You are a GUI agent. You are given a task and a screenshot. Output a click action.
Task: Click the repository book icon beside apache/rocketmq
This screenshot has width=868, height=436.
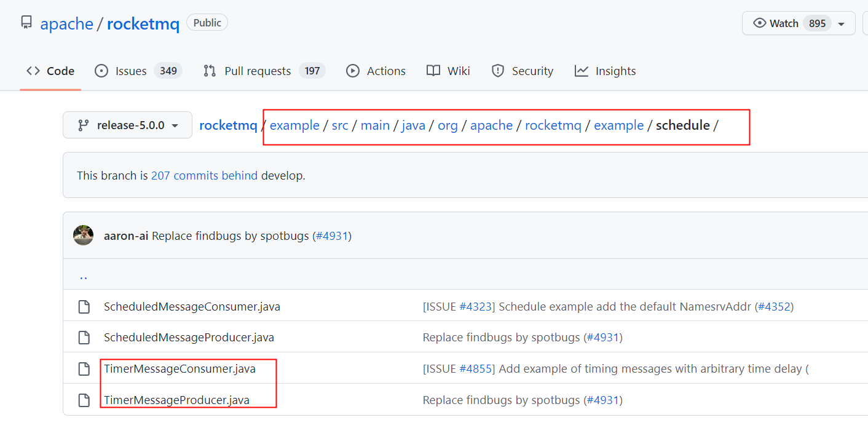tap(25, 22)
